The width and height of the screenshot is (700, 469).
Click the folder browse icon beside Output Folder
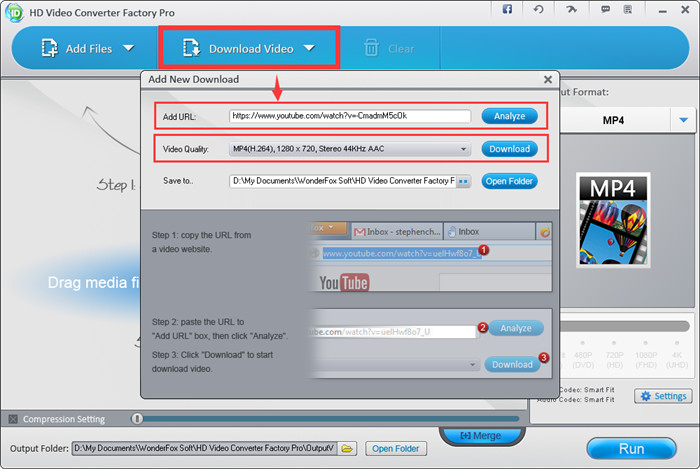347,449
